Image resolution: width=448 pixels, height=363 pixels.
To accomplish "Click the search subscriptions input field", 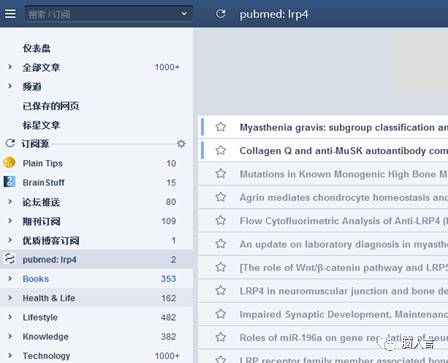I will [108, 14].
